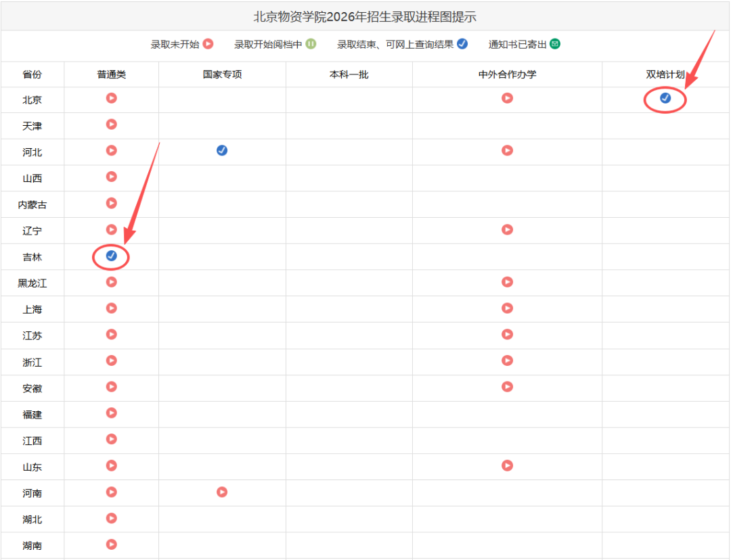The width and height of the screenshot is (731, 560).
Task: Click the page title 北京物资学院2026年招生录取进程图提示
Action: tap(365, 17)
